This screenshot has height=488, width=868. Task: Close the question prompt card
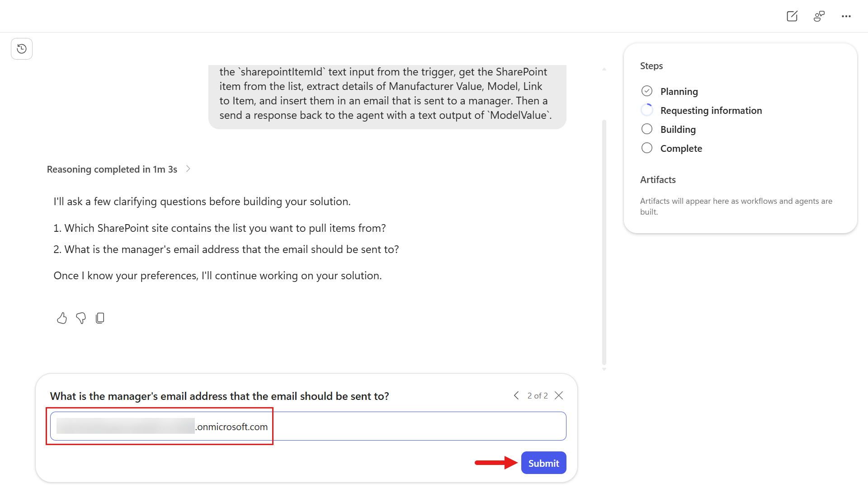point(559,395)
